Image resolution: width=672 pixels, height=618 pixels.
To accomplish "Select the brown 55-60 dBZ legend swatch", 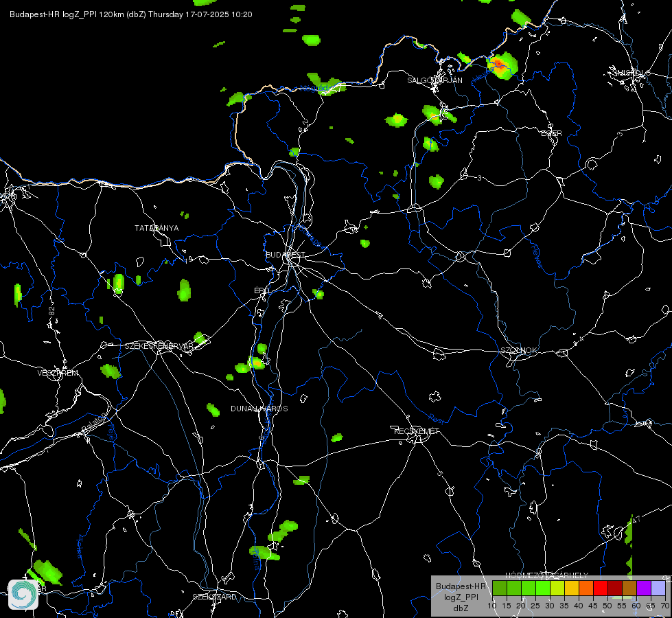I will pyautogui.click(x=629, y=588).
